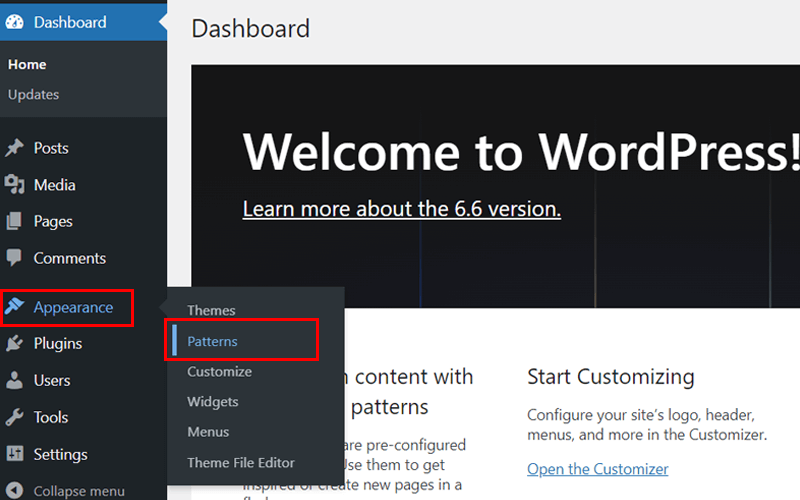Open the Plugins menu label
This screenshot has height=500, width=800.
click(x=58, y=344)
